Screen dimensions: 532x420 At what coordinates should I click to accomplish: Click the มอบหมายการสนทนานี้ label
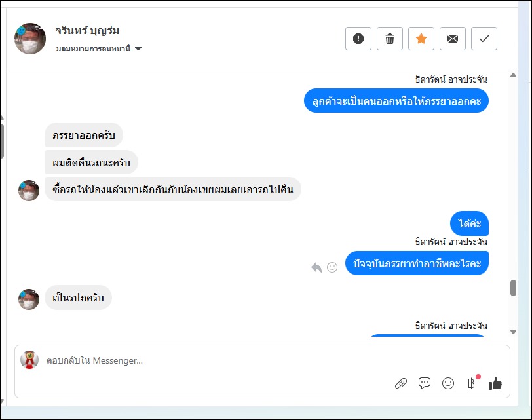[x=94, y=48]
